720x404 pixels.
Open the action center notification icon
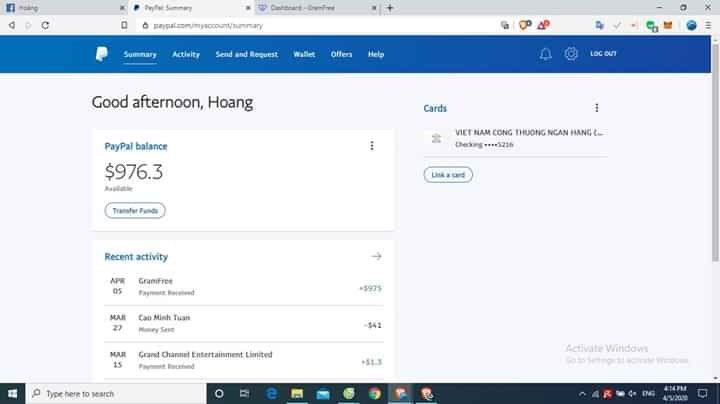[702, 394]
